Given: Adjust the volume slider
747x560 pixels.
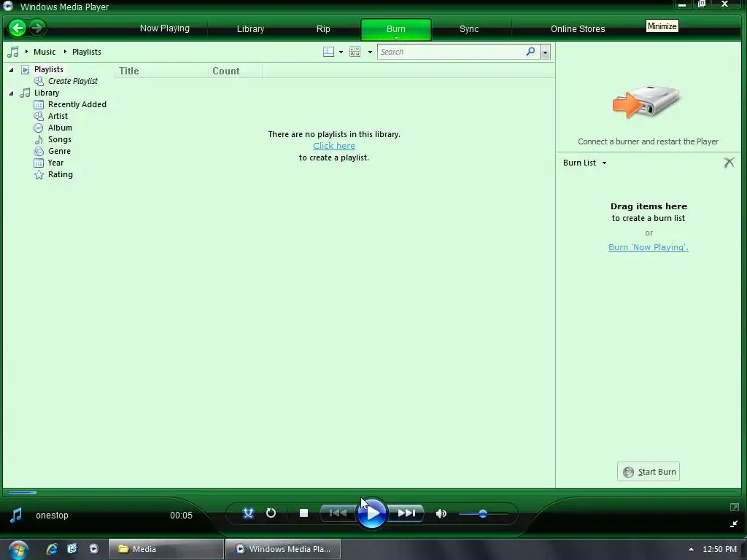Looking at the screenshot, I should (x=483, y=514).
